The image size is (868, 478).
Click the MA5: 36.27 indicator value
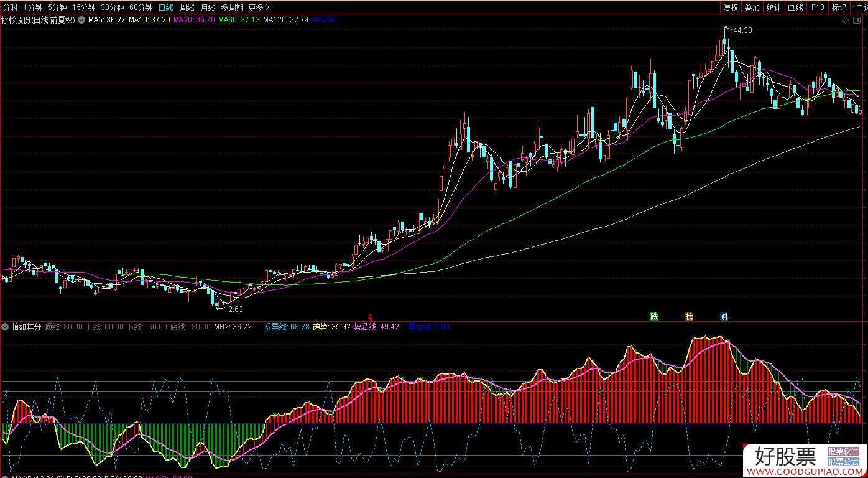click(106, 20)
